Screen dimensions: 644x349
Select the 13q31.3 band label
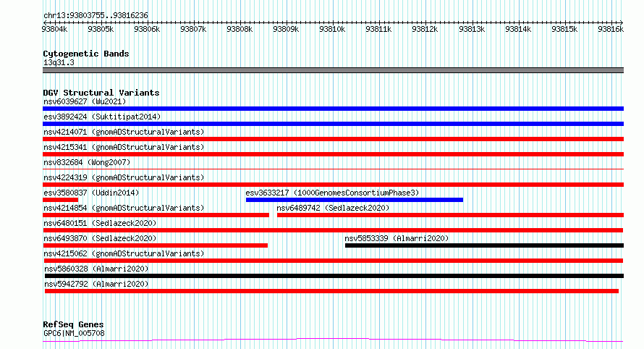(59, 62)
